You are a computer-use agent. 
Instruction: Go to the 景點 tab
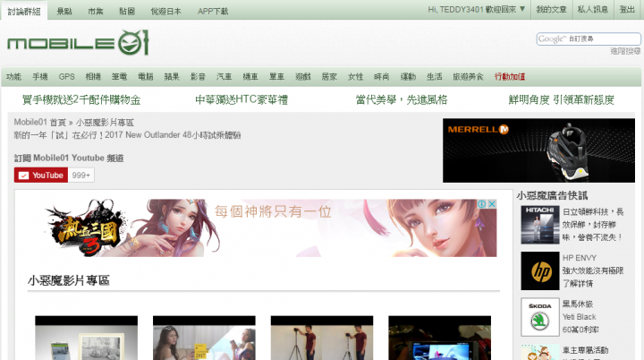(64, 11)
